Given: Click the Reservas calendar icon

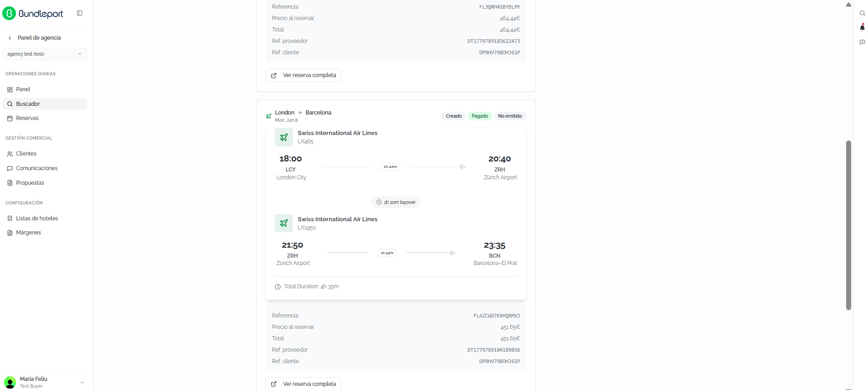Looking at the screenshot, I should coord(10,118).
